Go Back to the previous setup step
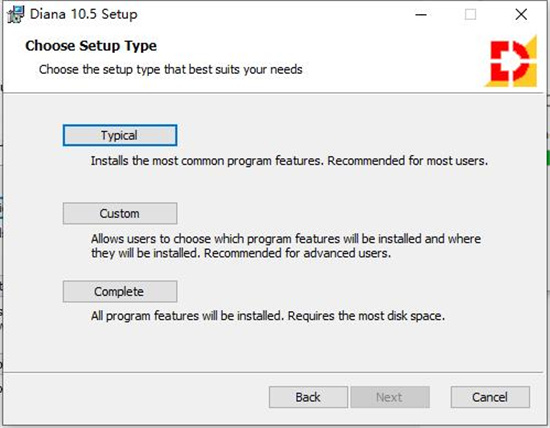Screen dimensions: 550x428 (308, 397)
